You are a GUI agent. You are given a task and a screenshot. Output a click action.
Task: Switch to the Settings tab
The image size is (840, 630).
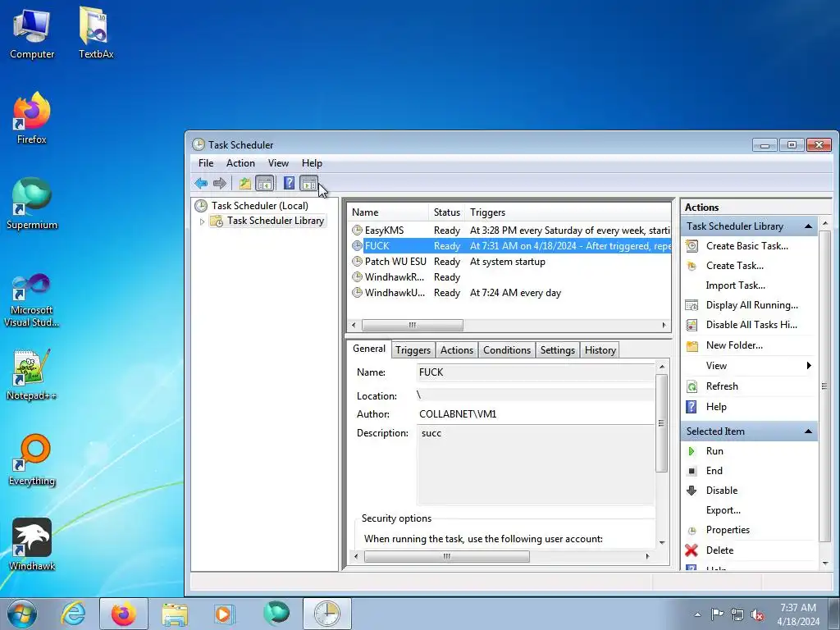point(557,350)
